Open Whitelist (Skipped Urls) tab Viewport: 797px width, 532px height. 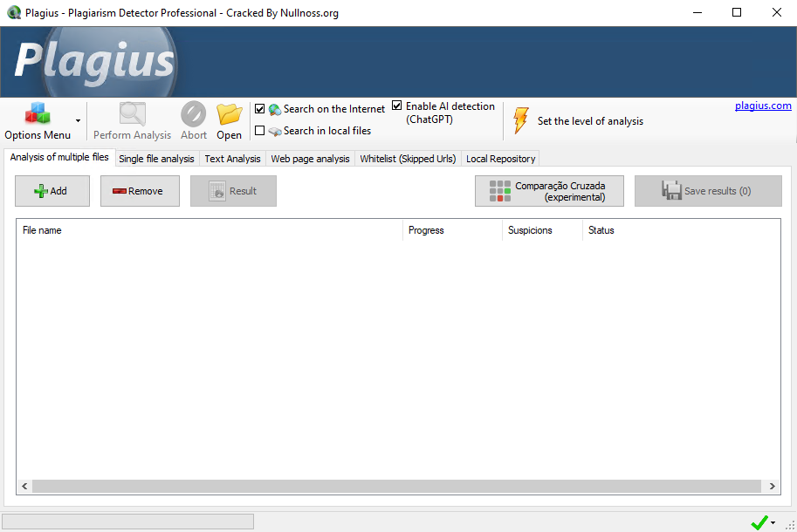pyautogui.click(x=408, y=159)
